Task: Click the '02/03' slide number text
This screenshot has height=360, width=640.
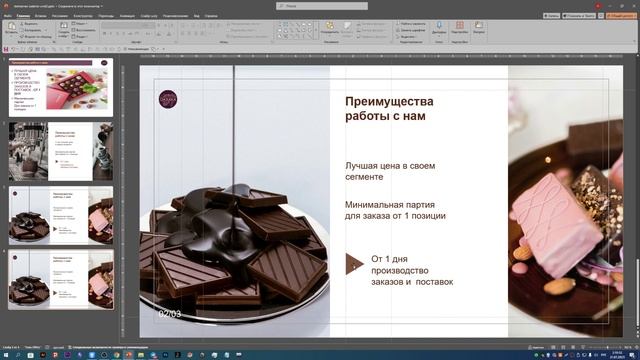Action: (169, 314)
